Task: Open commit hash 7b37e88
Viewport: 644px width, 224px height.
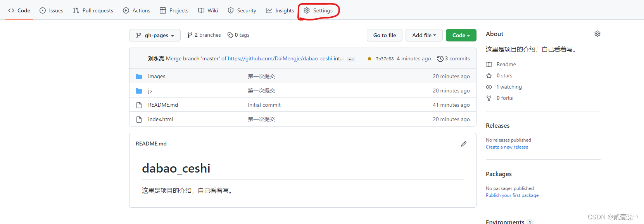Action: (x=385, y=59)
